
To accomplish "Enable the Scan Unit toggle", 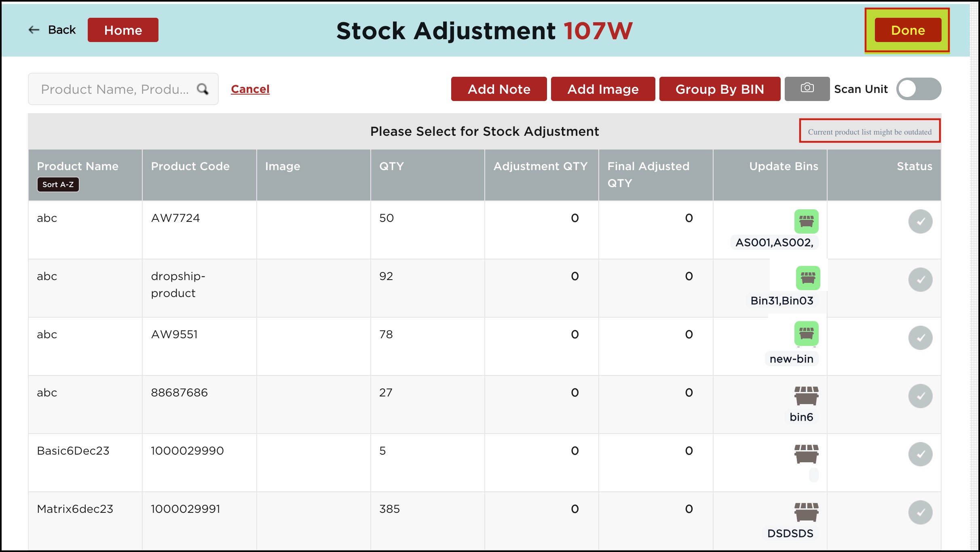I will pyautogui.click(x=918, y=89).
